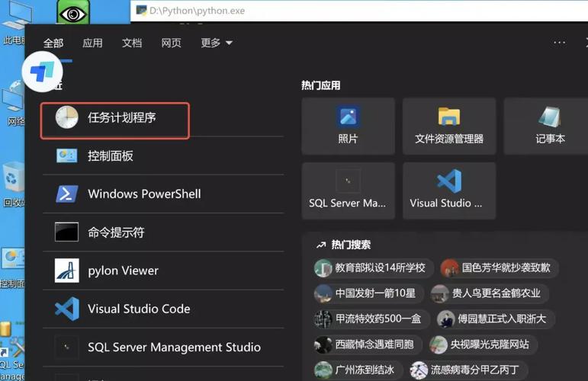Click the SQL Server Management desktop shortcut

pos(12,352)
